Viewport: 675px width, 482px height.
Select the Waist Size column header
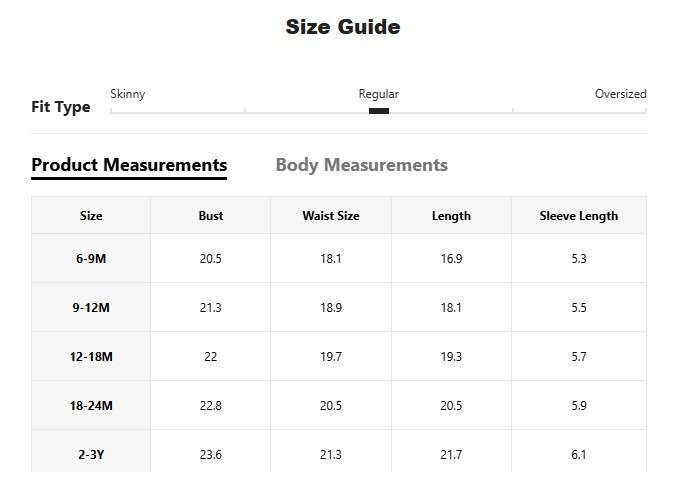331,215
